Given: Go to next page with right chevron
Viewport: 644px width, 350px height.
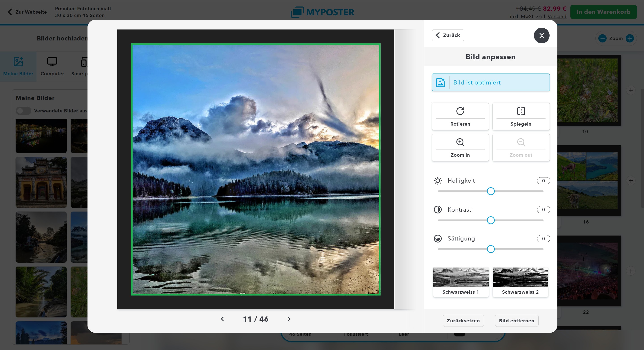Looking at the screenshot, I should [x=289, y=319].
